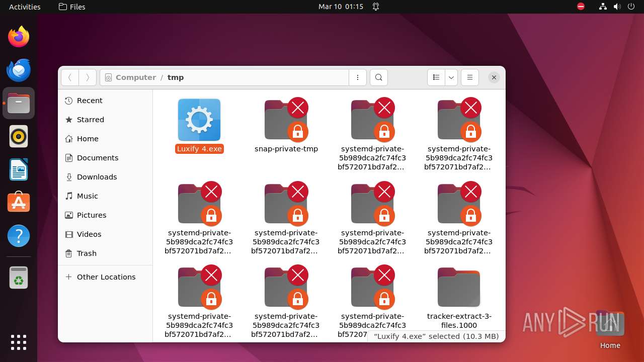Close the Files window
This screenshot has height=362, width=644.
point(494,77)
